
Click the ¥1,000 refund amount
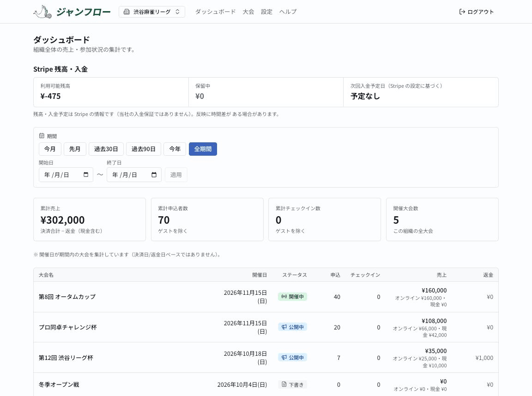coord(484,358)
